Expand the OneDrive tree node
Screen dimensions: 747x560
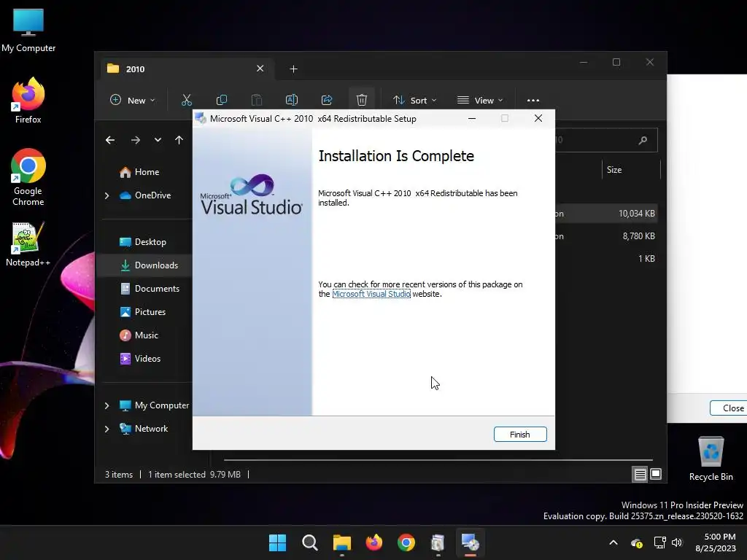click(x=107, y=195)
